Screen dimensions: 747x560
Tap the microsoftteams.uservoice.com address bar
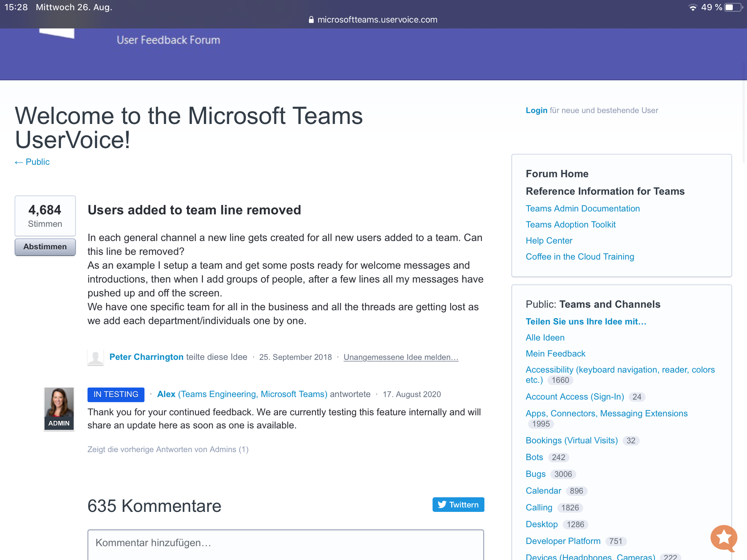tap(377, 20)
